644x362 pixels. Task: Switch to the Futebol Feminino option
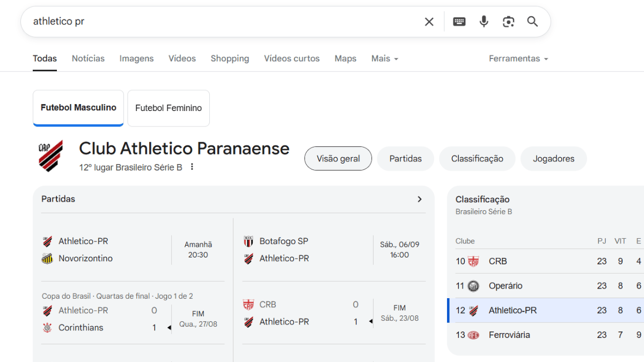click(169, 108)
